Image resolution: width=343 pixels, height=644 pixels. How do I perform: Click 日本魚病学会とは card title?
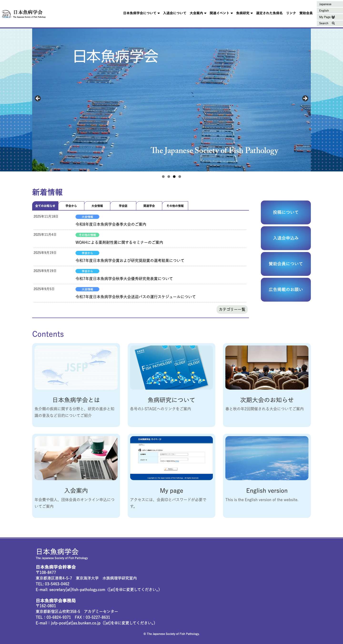pos(76,400)
